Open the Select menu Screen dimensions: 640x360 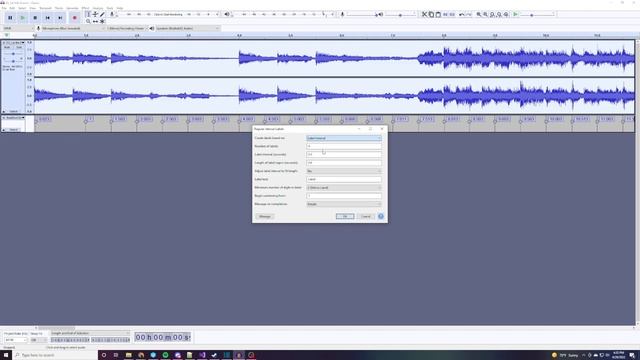[22, 8]
